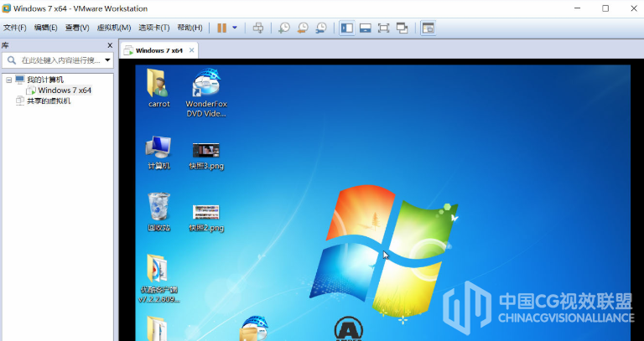The width and height of the screenshot is (644, 341).
Task: Collapse the 我的计算机 tree node
Action: pos(8,80)
